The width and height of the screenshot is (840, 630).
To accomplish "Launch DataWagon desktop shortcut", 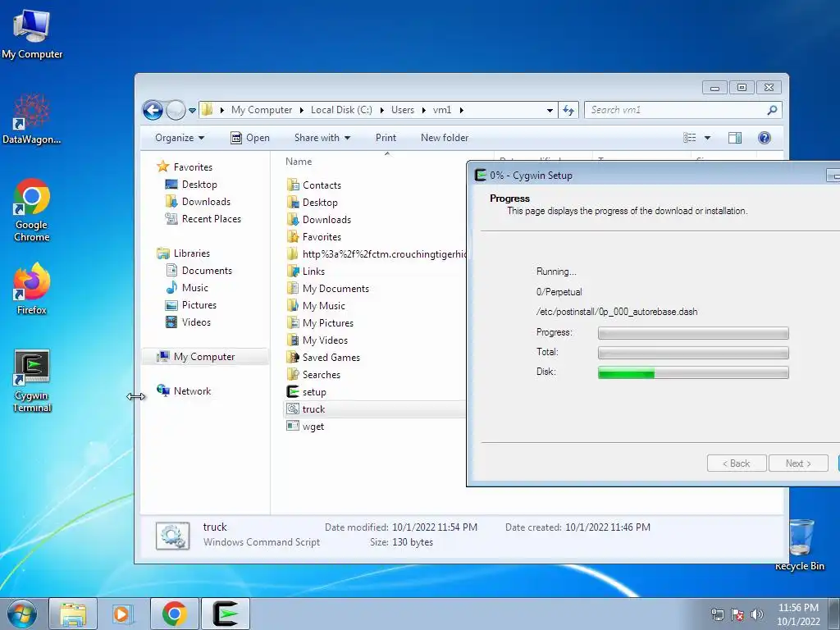I will click(x=32, y=119).
